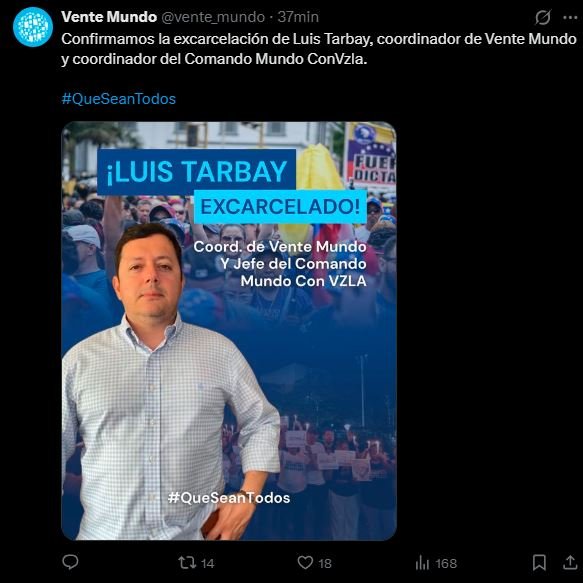The width and height of the screenshot is (583, 583).
Task: Open the Vente Mundo display name
Action: coord(109,17)
